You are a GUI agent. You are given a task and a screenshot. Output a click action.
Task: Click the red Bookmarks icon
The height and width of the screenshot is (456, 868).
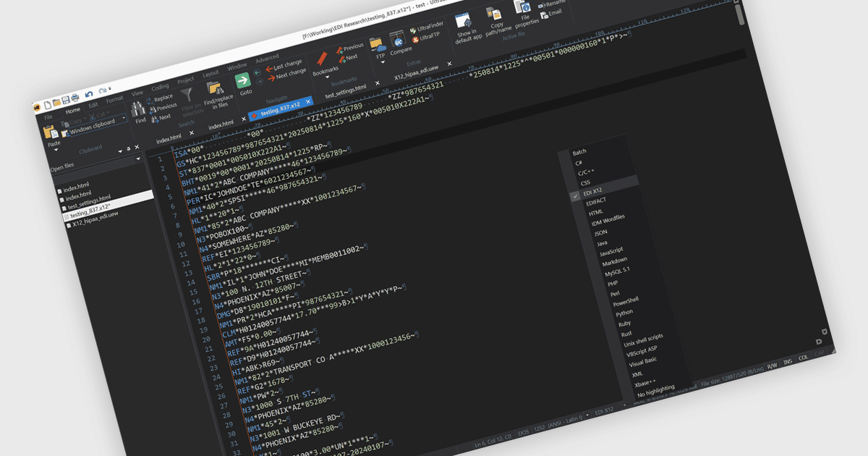pos(323,59)
